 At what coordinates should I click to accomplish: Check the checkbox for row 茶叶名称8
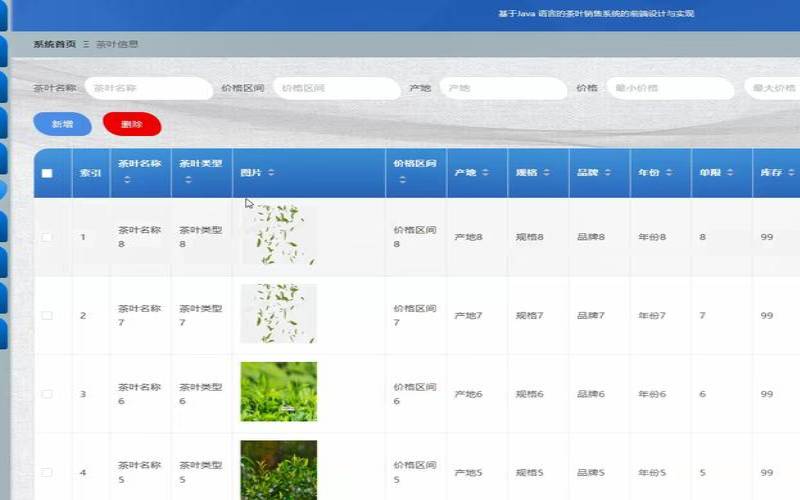(47, 237)
